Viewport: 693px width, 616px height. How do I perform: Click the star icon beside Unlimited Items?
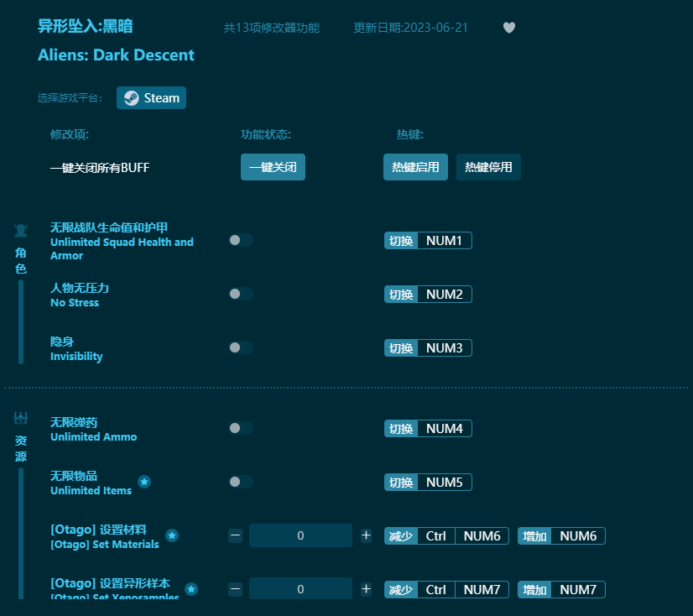(143, 482)
